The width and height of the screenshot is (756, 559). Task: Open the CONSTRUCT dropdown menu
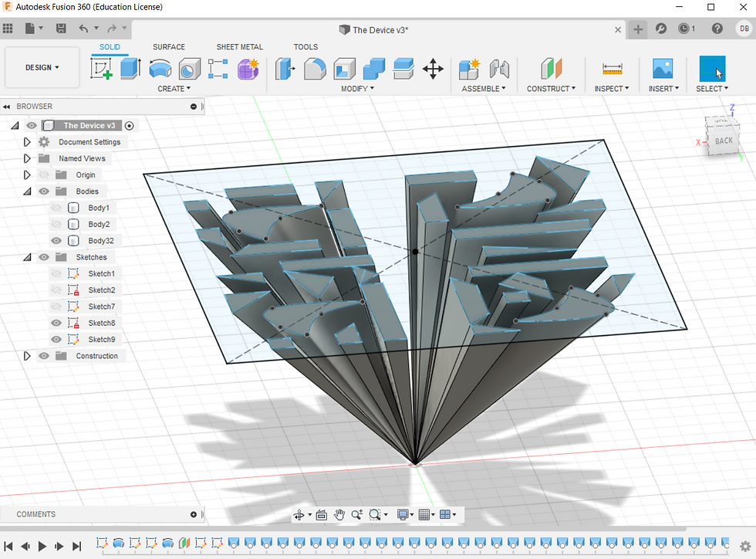point(551,89)
